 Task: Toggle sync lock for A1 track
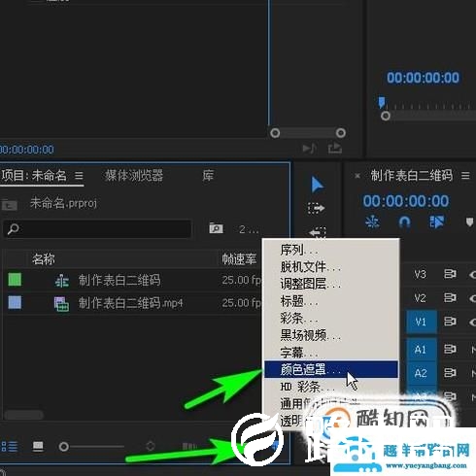point(450,349)
